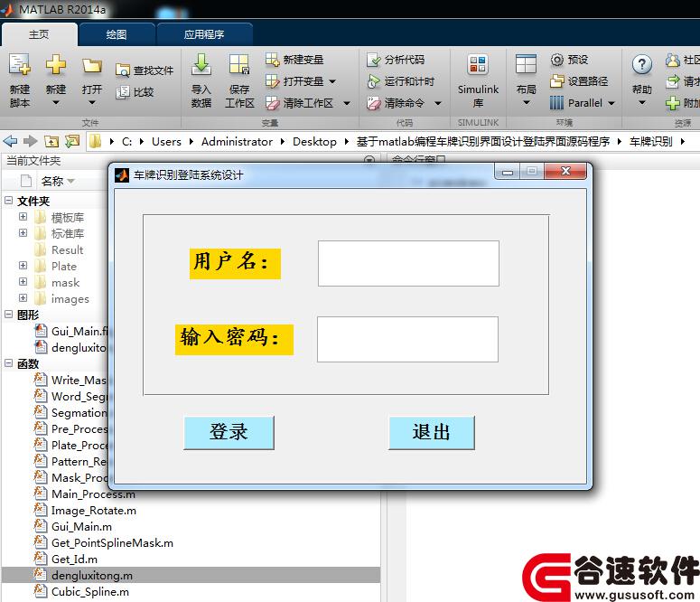Expand the mask folder
The height and width of the screenshot is (602, 700).
click(x=23, y=282)
